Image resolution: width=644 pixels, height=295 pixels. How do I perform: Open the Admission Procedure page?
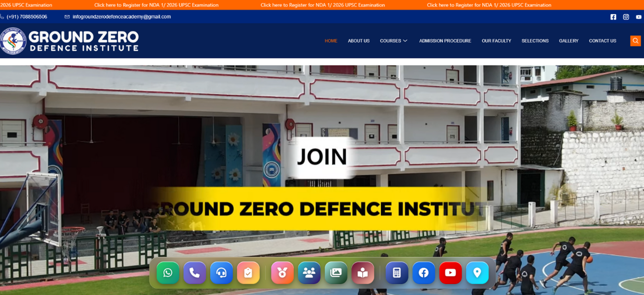445,41
